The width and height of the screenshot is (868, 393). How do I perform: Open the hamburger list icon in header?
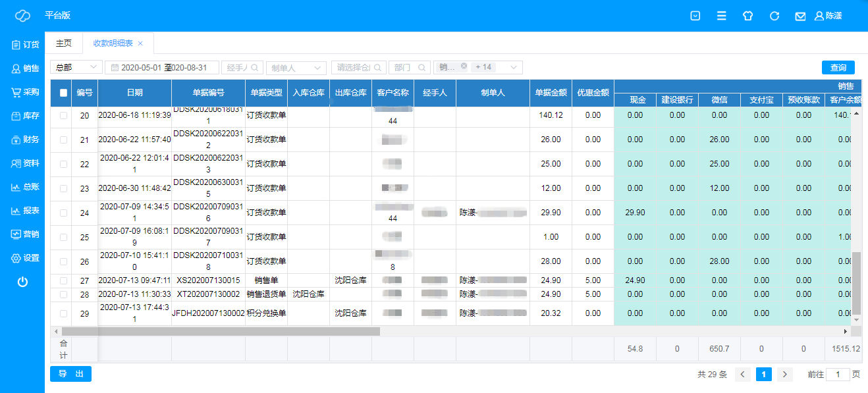pyautogui.click(x=722, y=16)
